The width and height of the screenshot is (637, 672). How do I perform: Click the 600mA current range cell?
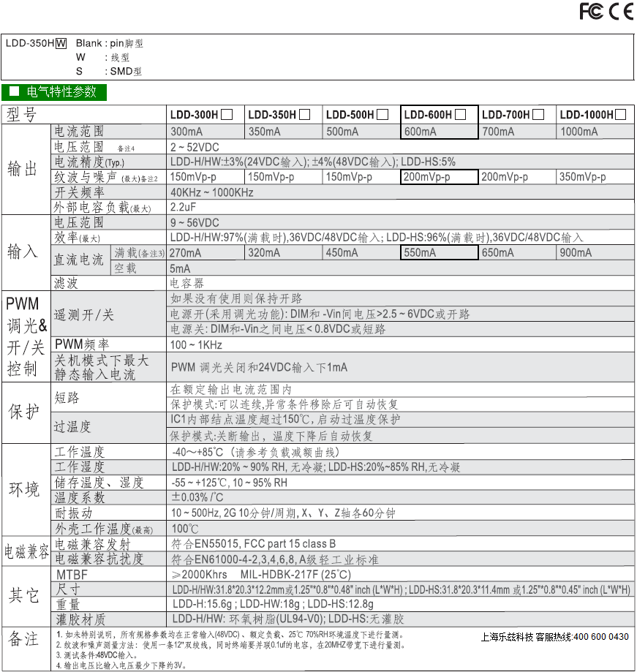440,132
